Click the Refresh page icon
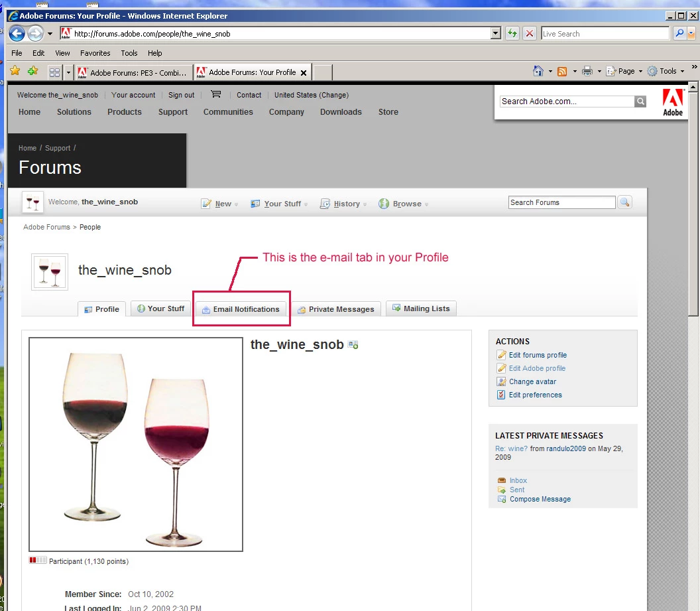The height and width of the screenshot is (611, 700). [x=512, y=33]
